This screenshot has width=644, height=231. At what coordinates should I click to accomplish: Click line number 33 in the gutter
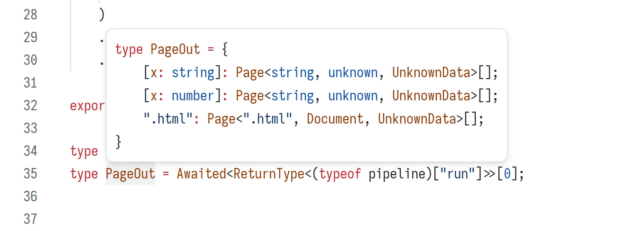(x=30, y=128)
